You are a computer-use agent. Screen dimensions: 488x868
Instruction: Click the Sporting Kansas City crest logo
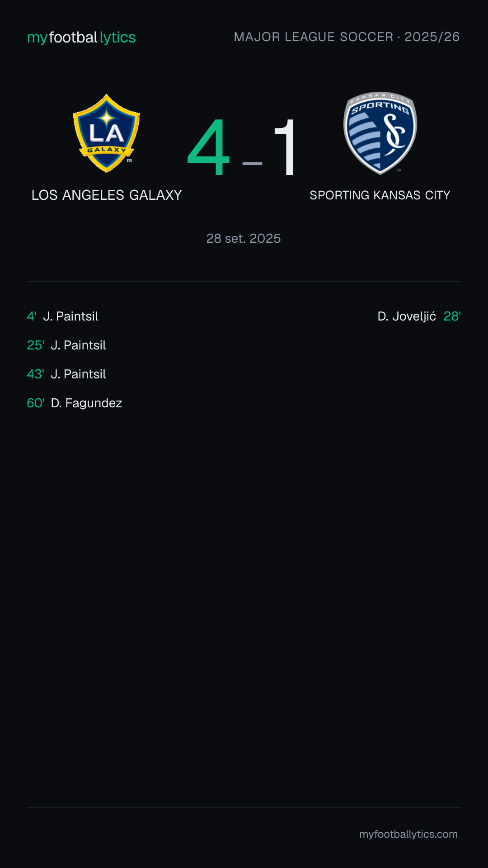(380, 133)
